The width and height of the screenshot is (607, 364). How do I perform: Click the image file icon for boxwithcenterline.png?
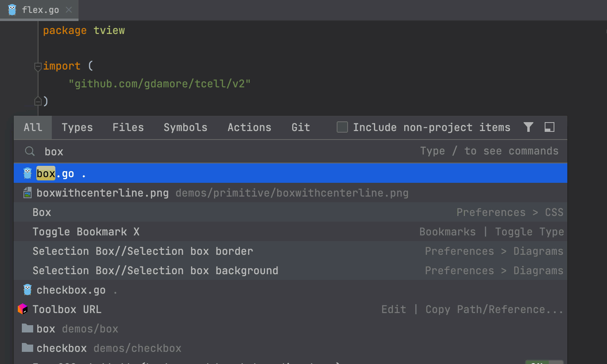click(28, 193)
